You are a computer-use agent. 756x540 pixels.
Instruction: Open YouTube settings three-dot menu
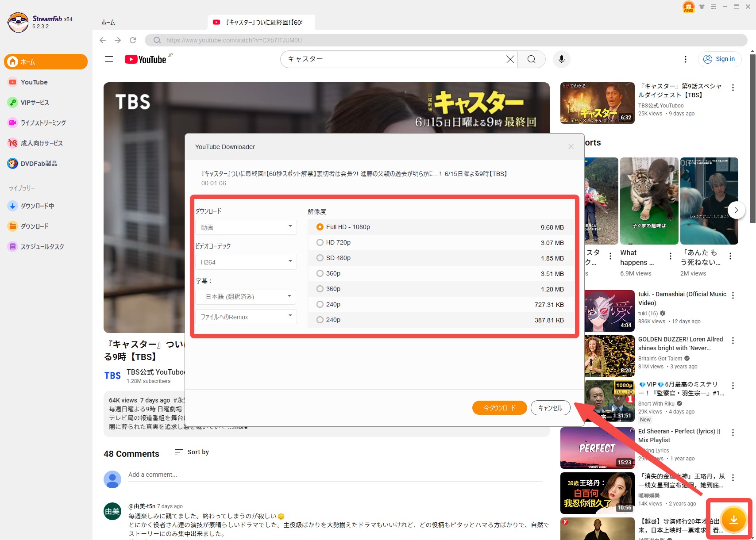686,59
